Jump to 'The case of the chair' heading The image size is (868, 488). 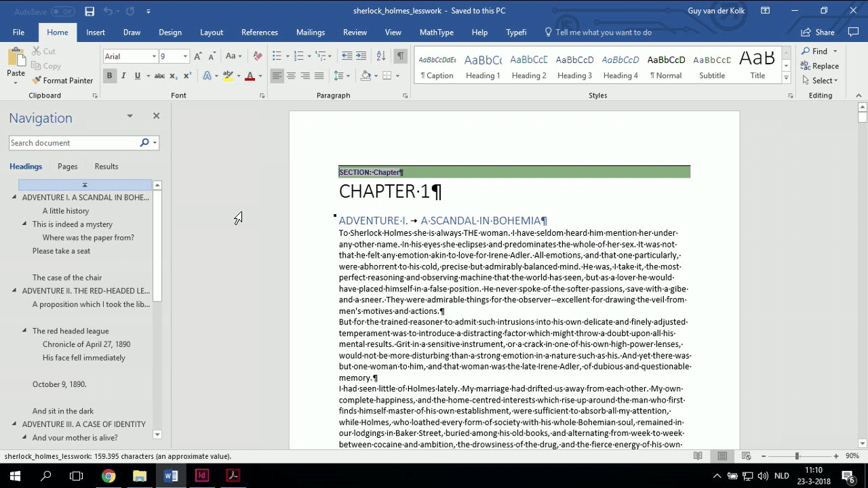click(x=67, y=277)
